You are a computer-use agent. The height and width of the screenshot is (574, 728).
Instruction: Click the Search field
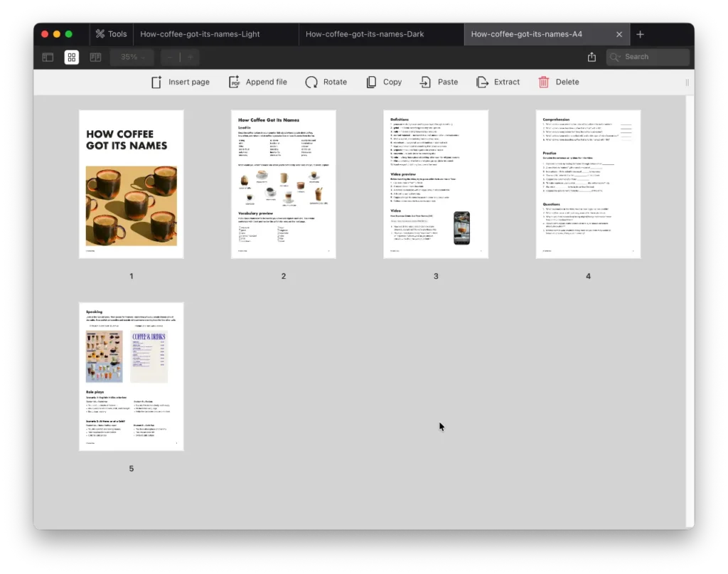(655, 57)
